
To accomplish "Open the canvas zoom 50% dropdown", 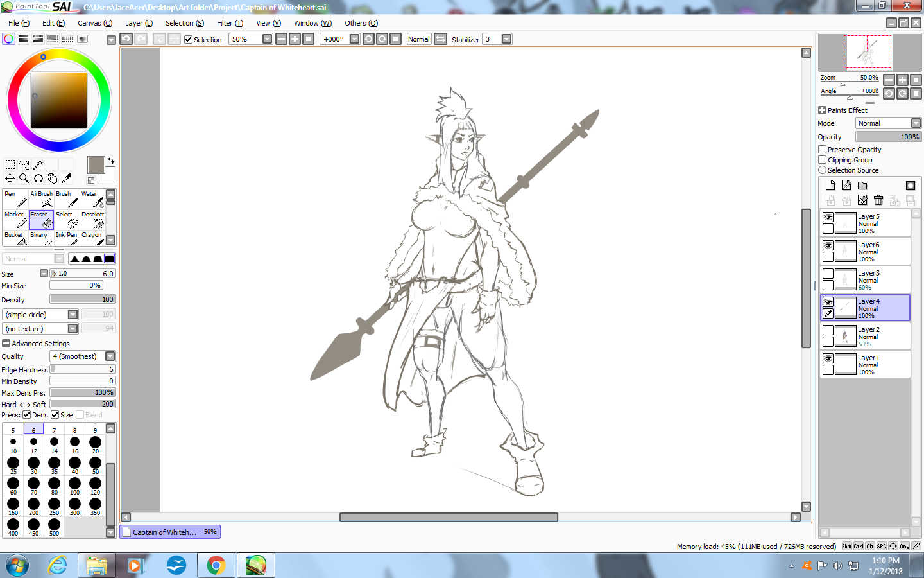I will point(267,39).
